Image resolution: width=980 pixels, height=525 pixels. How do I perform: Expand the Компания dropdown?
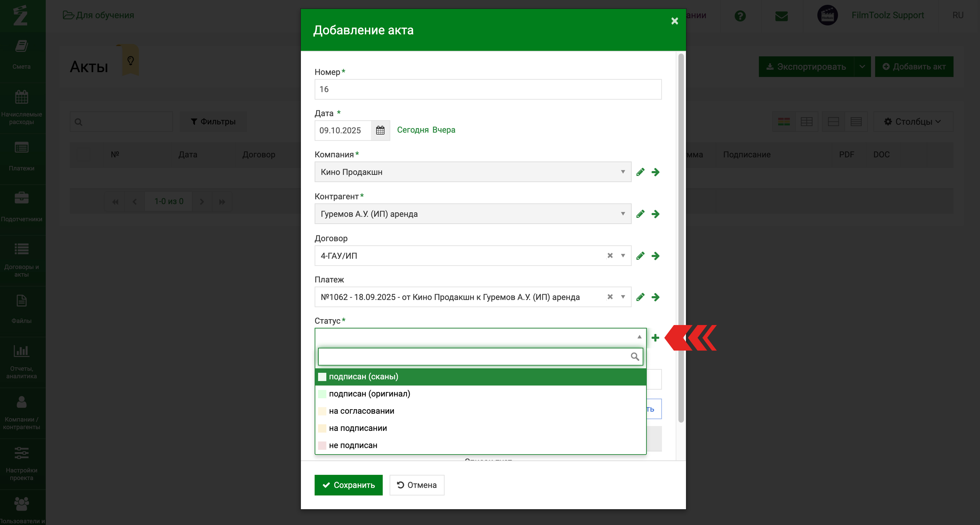[x=623, y=172]
